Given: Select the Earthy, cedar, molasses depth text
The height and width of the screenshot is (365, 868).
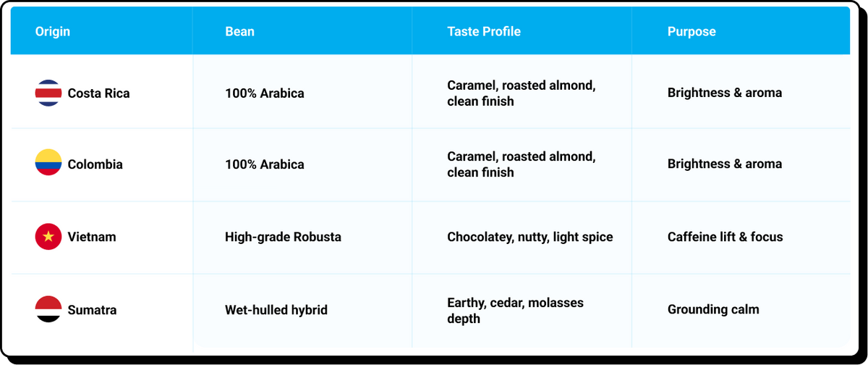Looking at the screenshot, I should (x=515, y=310).
